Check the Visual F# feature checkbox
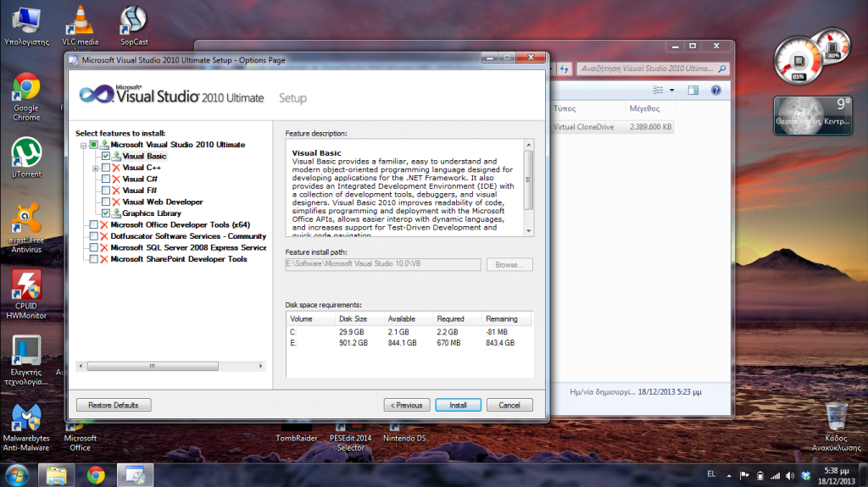 coord(106,191)
